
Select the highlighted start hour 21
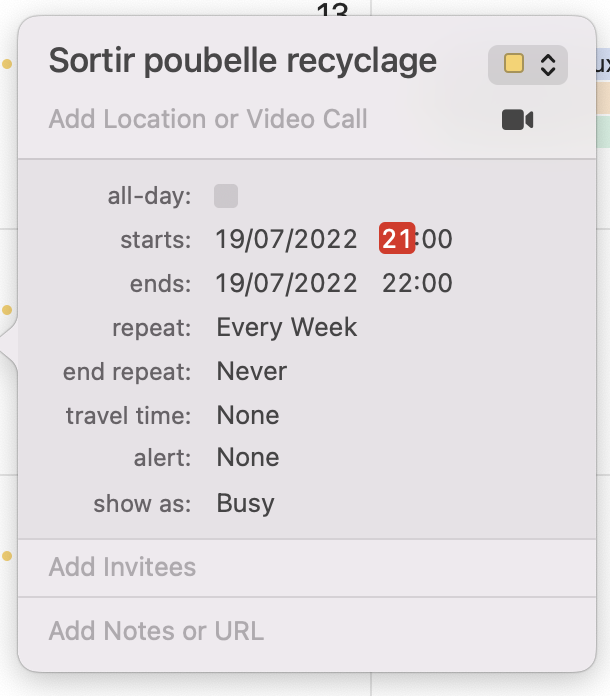(397, 238)
